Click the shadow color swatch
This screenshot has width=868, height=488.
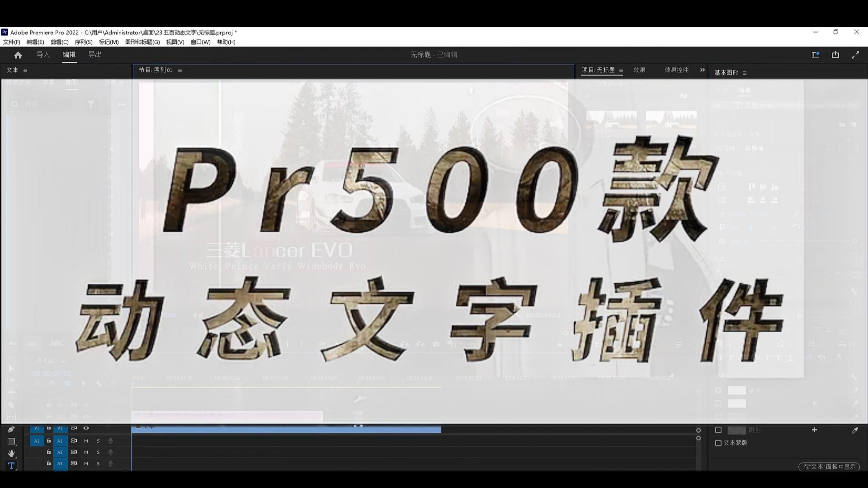pyautogui.click(x=737, y=430)
